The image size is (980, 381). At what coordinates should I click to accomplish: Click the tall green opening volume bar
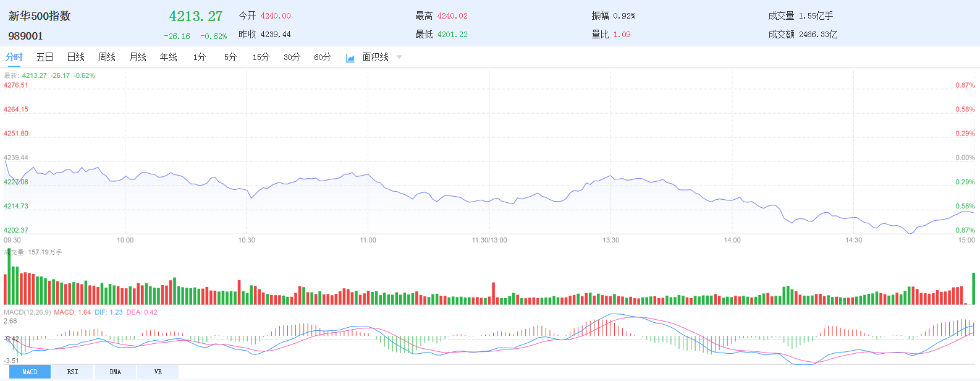(x=9, y=276)
